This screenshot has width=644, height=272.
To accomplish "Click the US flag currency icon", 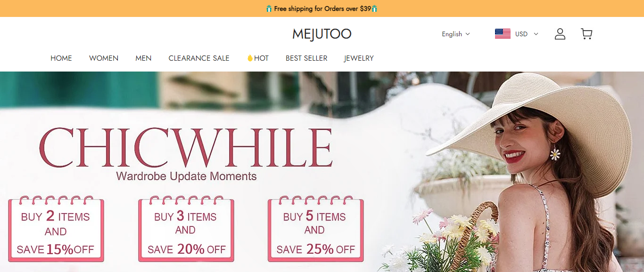I will tap(503, 34).
